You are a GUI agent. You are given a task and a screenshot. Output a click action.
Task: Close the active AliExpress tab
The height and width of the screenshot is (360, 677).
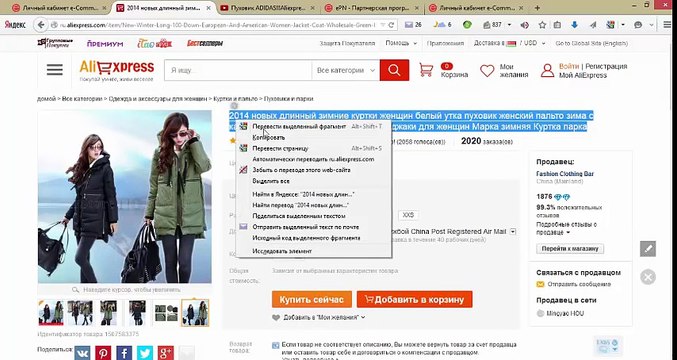pos(209,8)
